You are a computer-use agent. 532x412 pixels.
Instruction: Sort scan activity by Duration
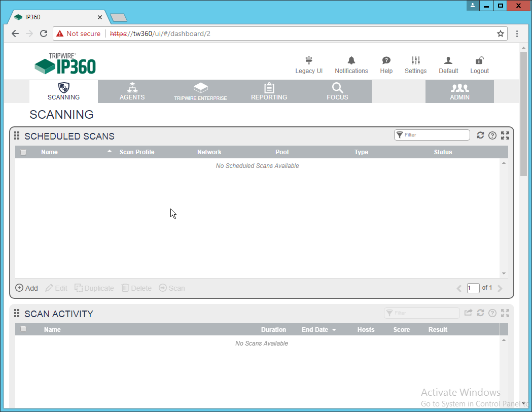click(273, 330)
